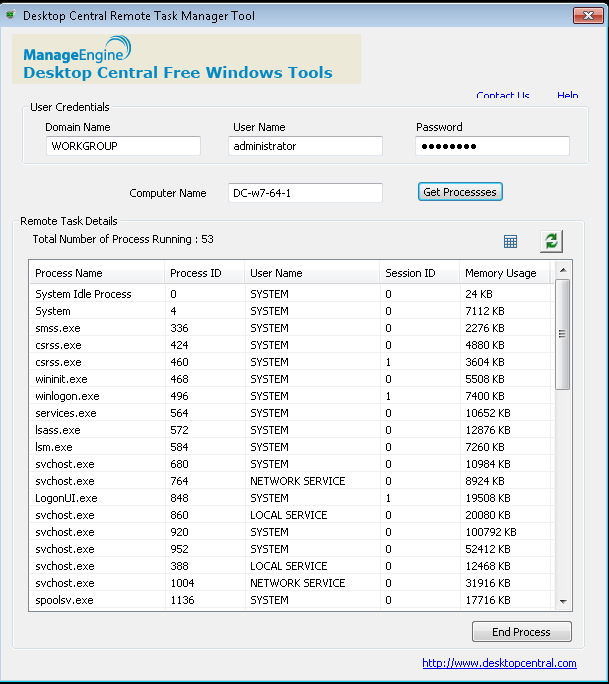The width and height of the screenshot is (609, 684).
Task: Select services.exe process row
Action: point(291,413)
